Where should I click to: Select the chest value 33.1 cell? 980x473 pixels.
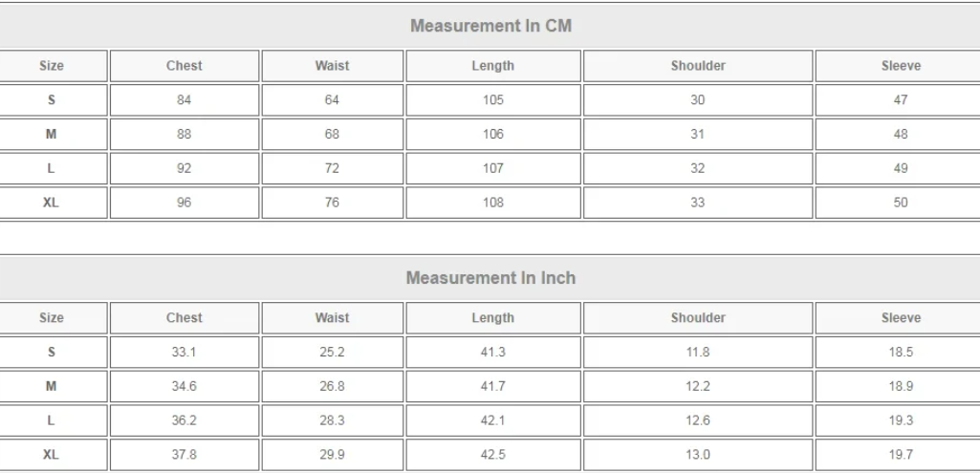tap(185, 353)
